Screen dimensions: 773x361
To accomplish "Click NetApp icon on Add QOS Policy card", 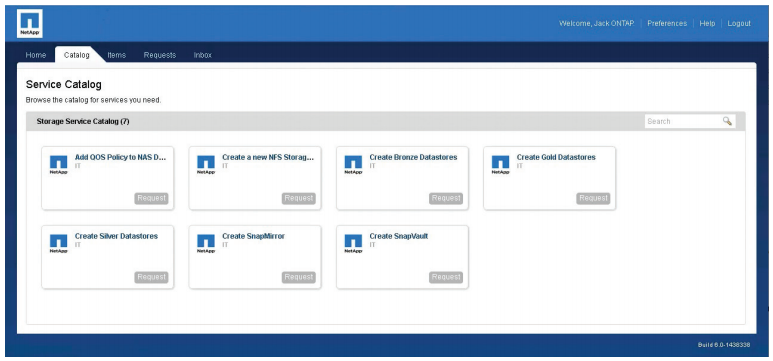I will [x=59, y=165].
